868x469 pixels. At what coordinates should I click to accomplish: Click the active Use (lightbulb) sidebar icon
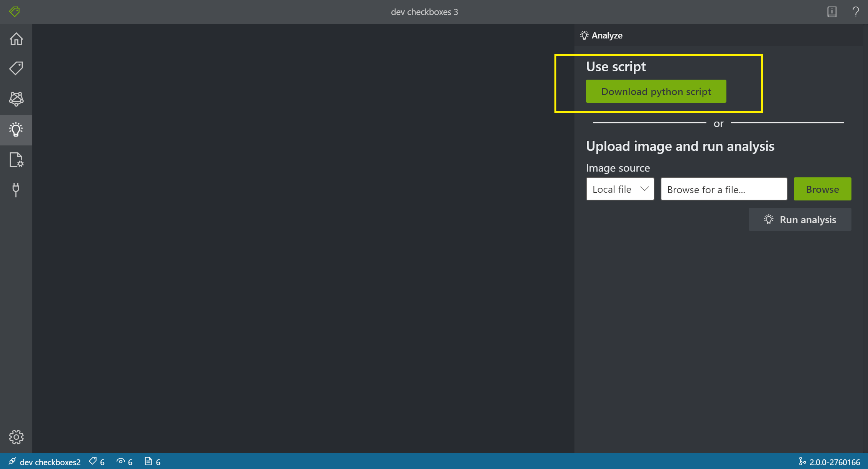(x=16, y=130)
